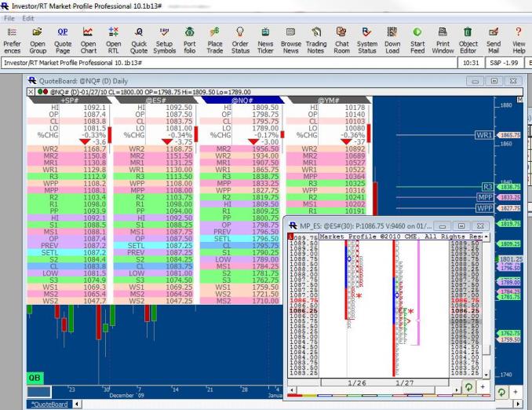Select the +SP# quoteboard column tab

coord(70,101)
